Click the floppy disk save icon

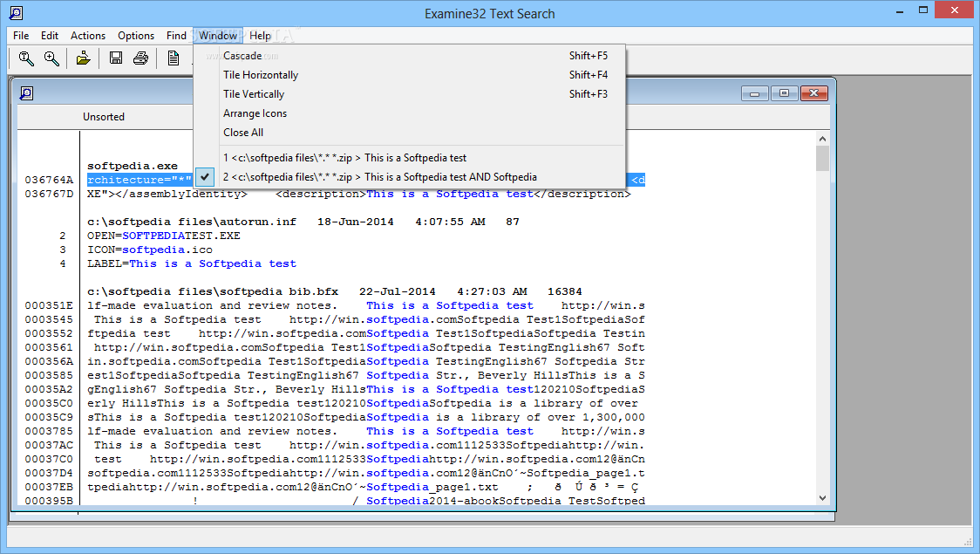(116, 58)
